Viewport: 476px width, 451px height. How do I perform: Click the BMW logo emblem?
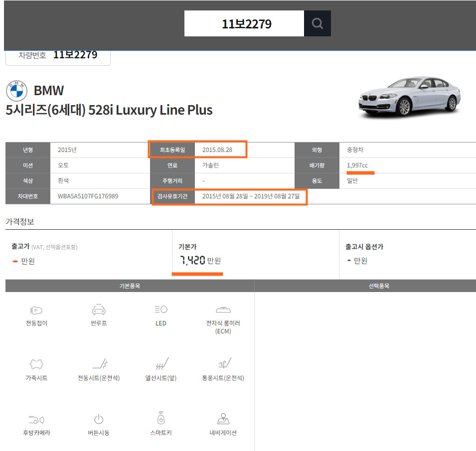16,91
